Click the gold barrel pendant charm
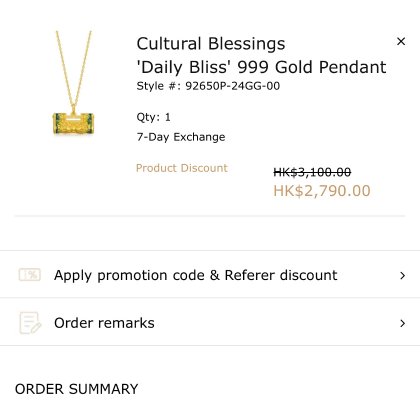Viewport: 420px width, 420px height. (x=73, y=123)
